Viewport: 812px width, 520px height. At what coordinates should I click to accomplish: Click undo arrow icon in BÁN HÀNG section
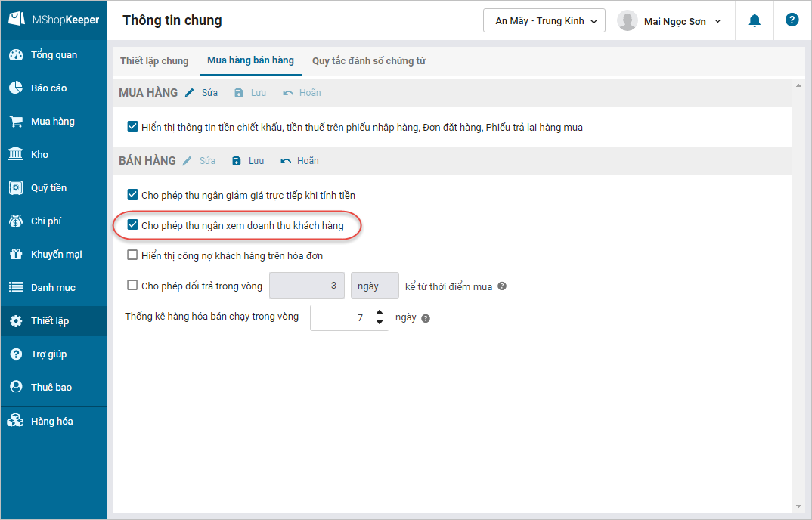pos(286,161)
